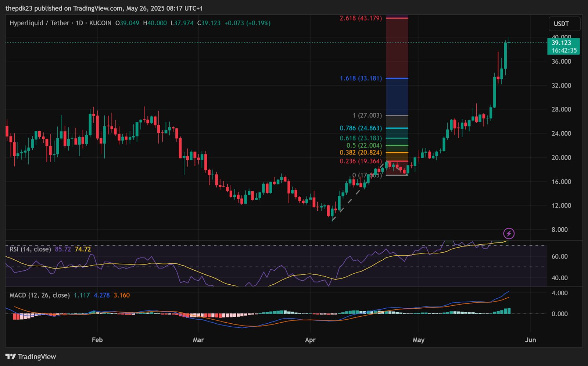Viewport: 588px width, 366px height.
Task: Click the Apr label on time axis
Action: (310, 340)
